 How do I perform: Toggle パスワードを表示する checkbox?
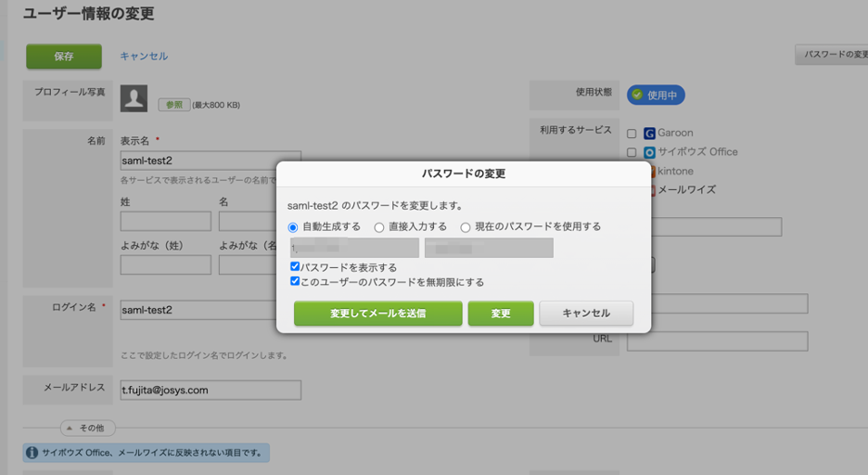click(x=295, y=267)
